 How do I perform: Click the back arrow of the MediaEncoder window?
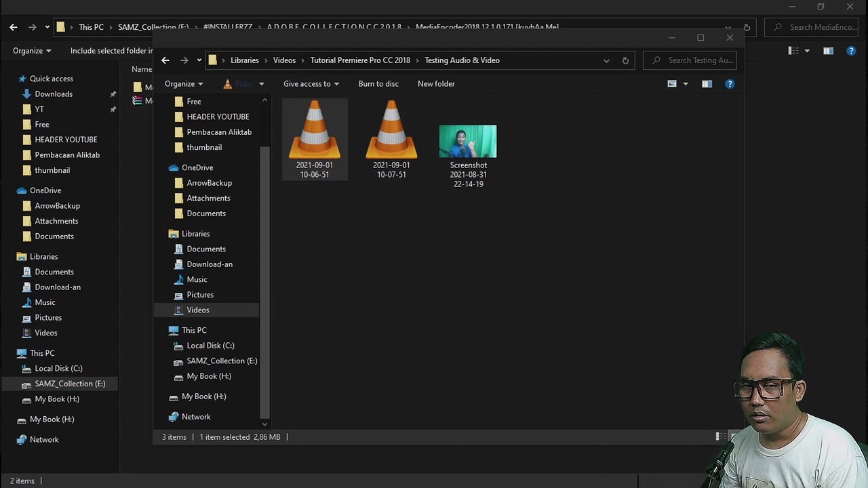point(14,27)
